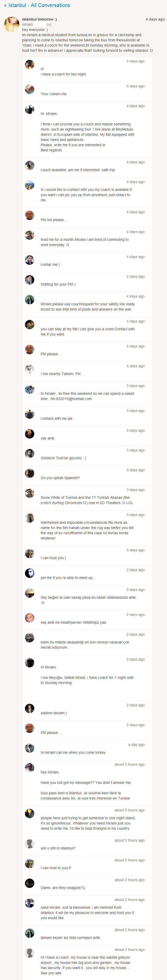Click avatar beside 'I live nearby Taksim' reply
This screenshot has width=167, height=980.
30,369
